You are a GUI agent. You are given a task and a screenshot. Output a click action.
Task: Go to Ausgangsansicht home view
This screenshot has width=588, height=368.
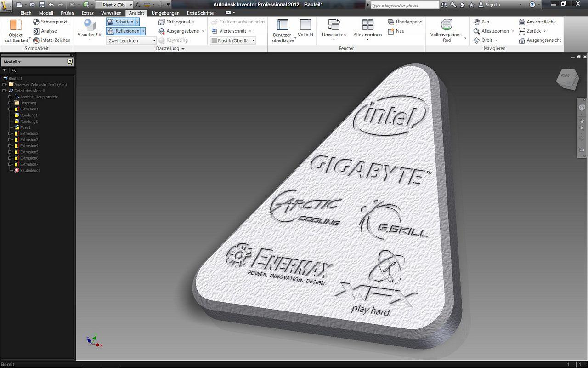(540, 40)
